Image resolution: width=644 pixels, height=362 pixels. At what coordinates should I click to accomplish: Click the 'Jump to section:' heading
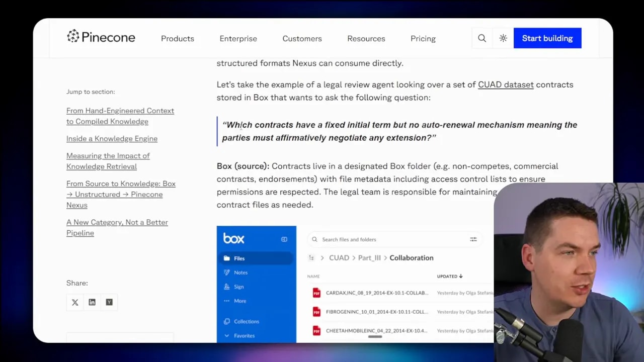pyautogui.click(x=91, y=92)
